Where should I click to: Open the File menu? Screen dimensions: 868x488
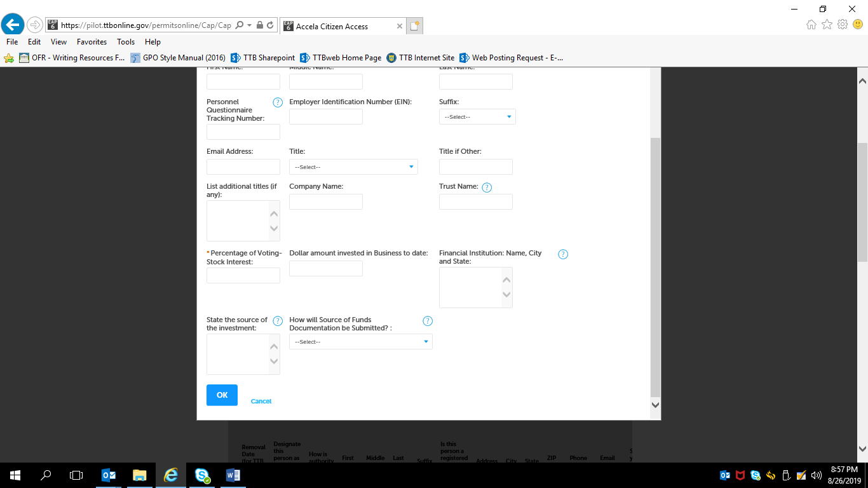point(12,42)
